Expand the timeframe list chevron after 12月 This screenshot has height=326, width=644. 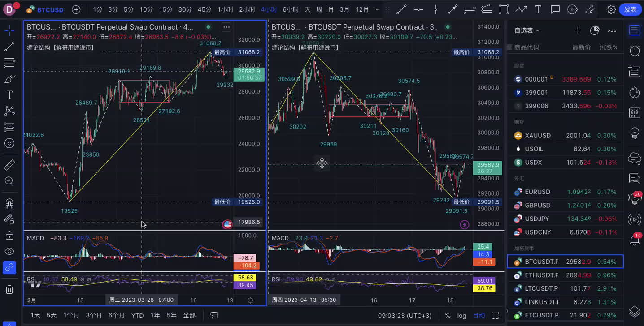(377, 9)
